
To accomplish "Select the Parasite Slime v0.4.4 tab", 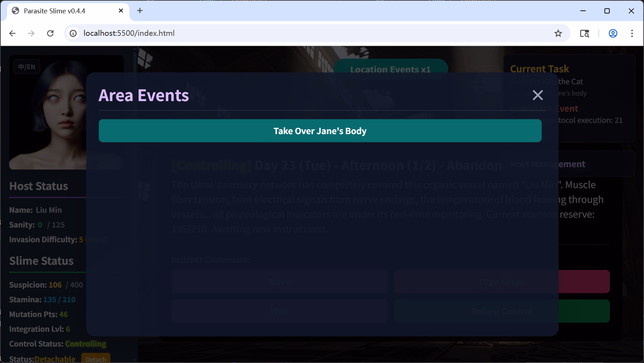I will tap(68, 11).
